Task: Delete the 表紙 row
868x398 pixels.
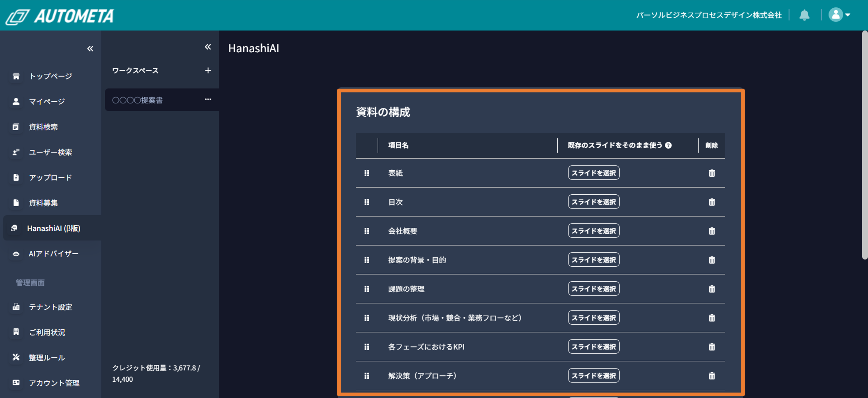Action: [711, 173]
